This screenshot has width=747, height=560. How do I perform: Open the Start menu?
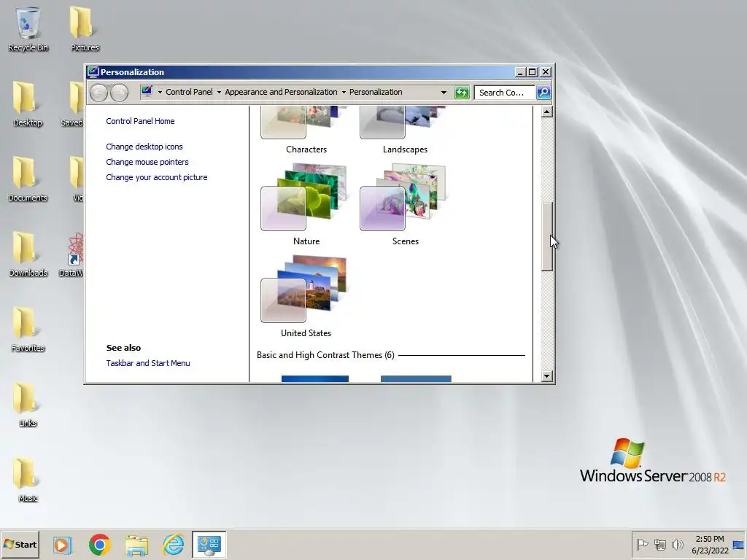pos(20,544)
